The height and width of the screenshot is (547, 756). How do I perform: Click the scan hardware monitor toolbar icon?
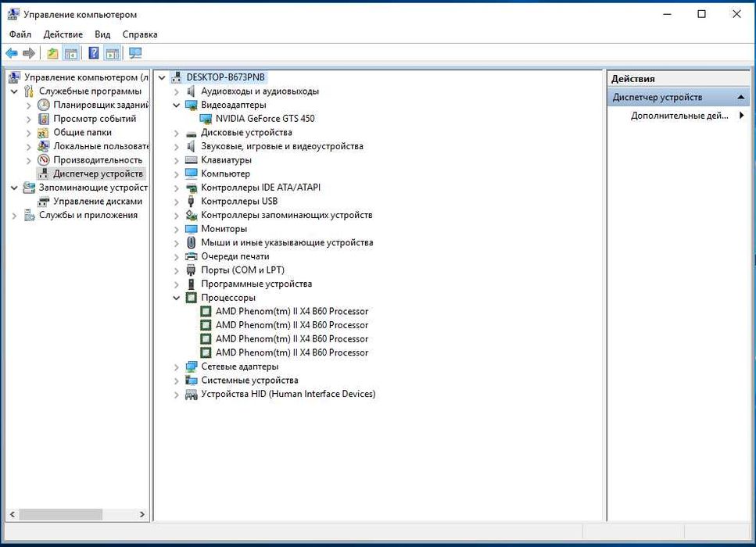tap(135, 53)
